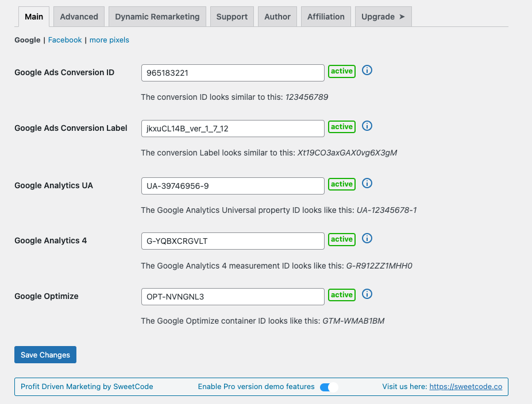Click the Google Analytics UA label
Screen dimensions: 532x404
53,185
